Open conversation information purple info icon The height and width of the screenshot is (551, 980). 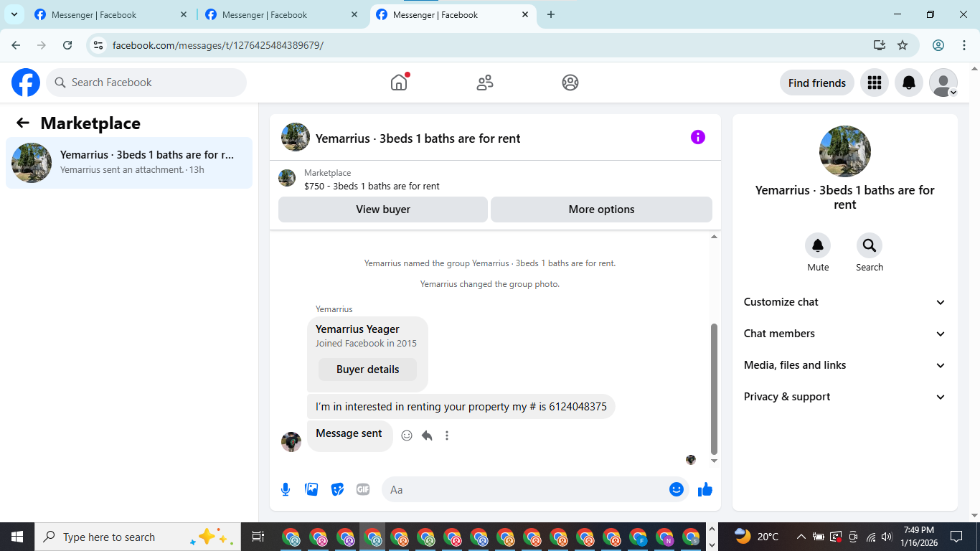point(698,137)
